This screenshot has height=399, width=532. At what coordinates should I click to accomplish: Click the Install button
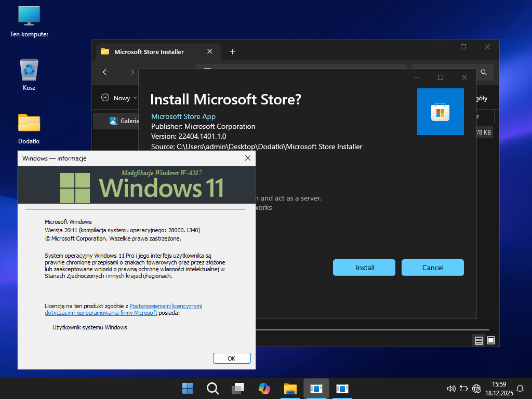(x=365, y=268)
